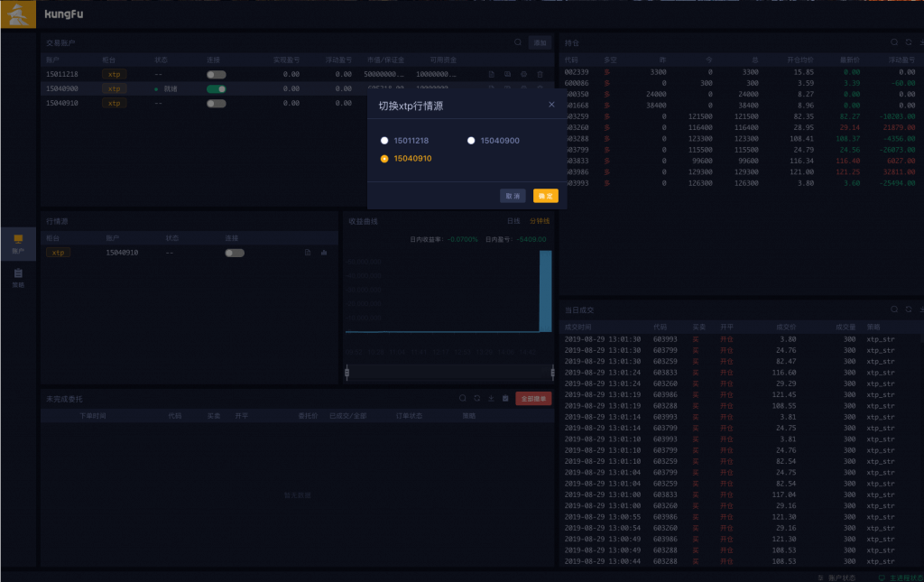Click the blue bar in 收益曲线 chart

pyautogui.click(x=546, y=291)
